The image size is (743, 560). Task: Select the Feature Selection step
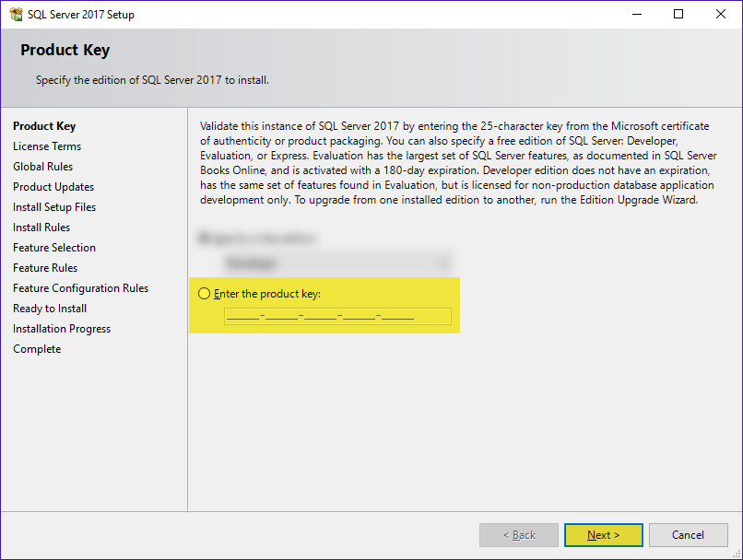[x=54, y=248]
